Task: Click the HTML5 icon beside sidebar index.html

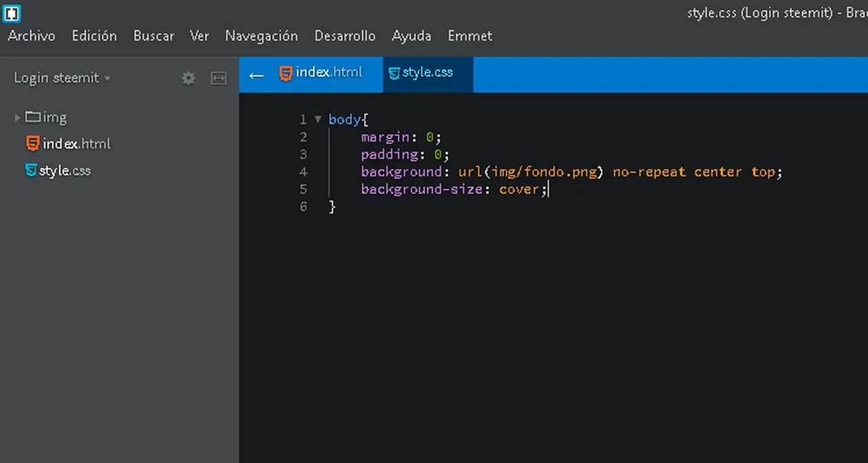Action: (x=33, y=143)
